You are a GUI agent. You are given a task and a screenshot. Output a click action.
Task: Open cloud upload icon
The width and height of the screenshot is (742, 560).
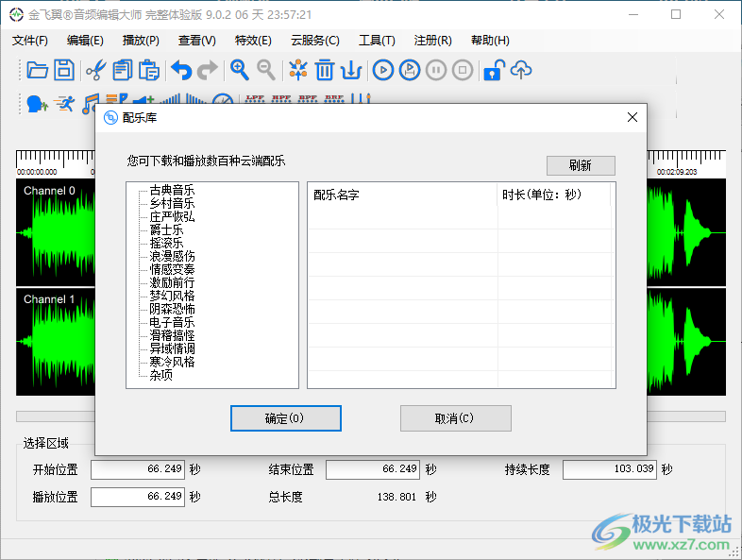(521, 70)
